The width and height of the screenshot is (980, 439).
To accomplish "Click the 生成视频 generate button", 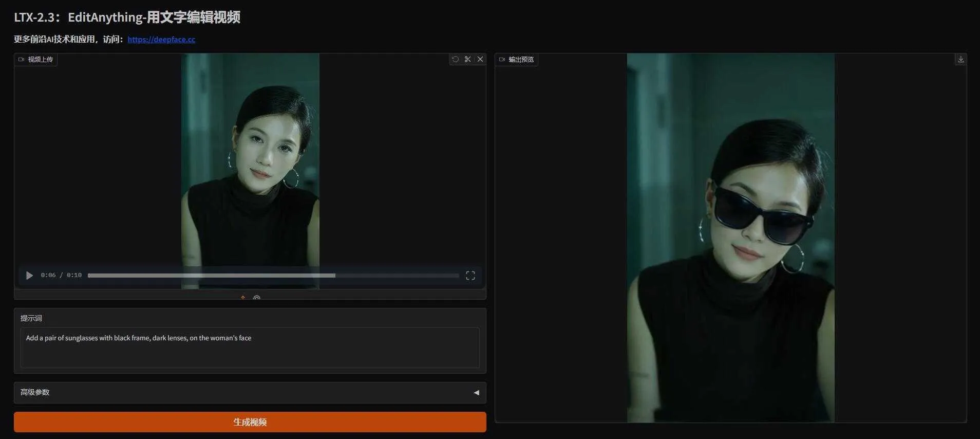I will point(250,422).
